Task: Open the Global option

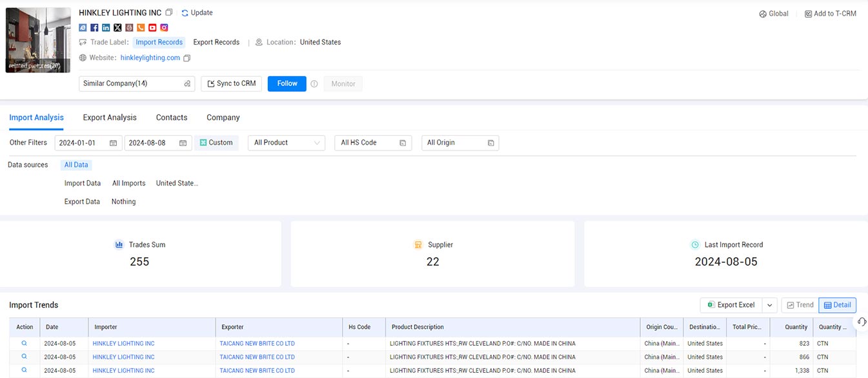Action: pos(774,14)
